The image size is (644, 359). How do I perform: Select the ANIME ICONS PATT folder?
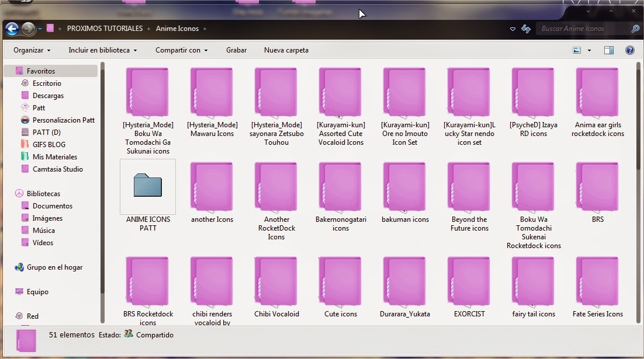pos(148,196)
